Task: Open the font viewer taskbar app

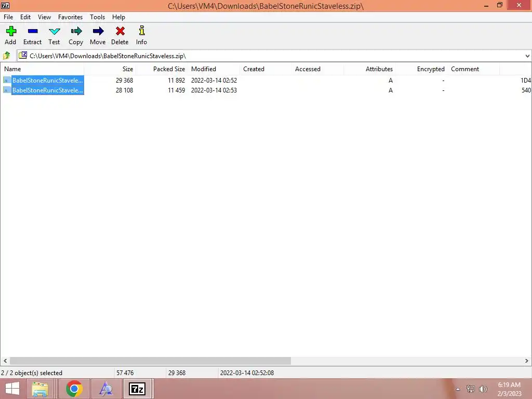Action: point(105,389)
